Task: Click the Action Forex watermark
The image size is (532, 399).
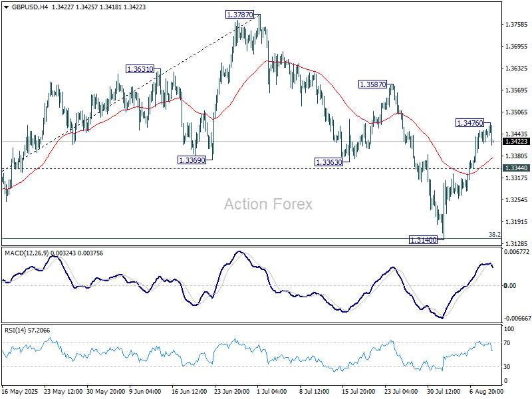Action: (x=267, y=204)
